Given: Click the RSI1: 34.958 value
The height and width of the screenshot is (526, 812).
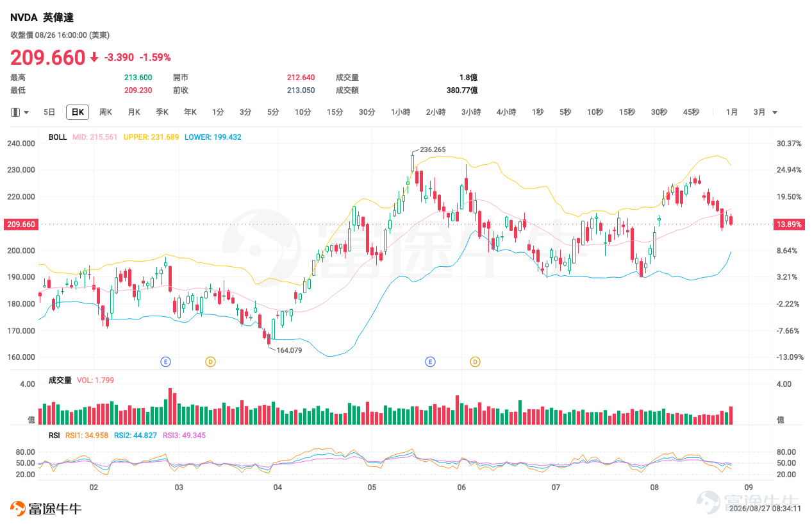Looking at the screenshot, I should pos(87,435).
